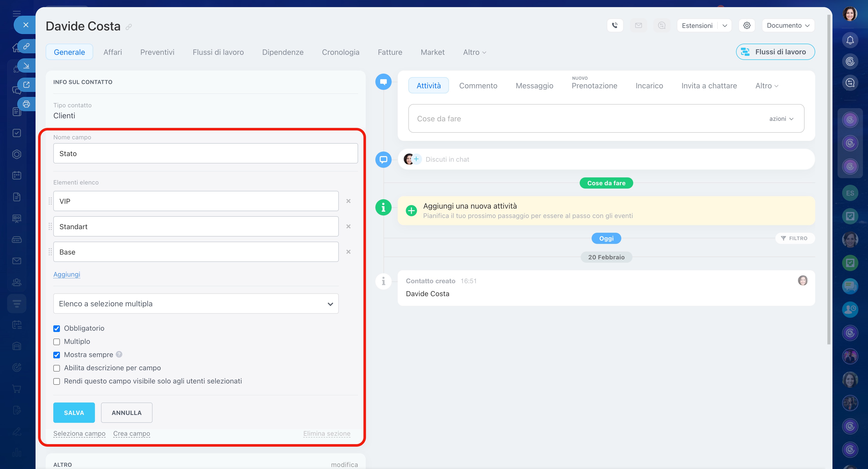
Task: Click the SALVA button
Action: point(74,413)
